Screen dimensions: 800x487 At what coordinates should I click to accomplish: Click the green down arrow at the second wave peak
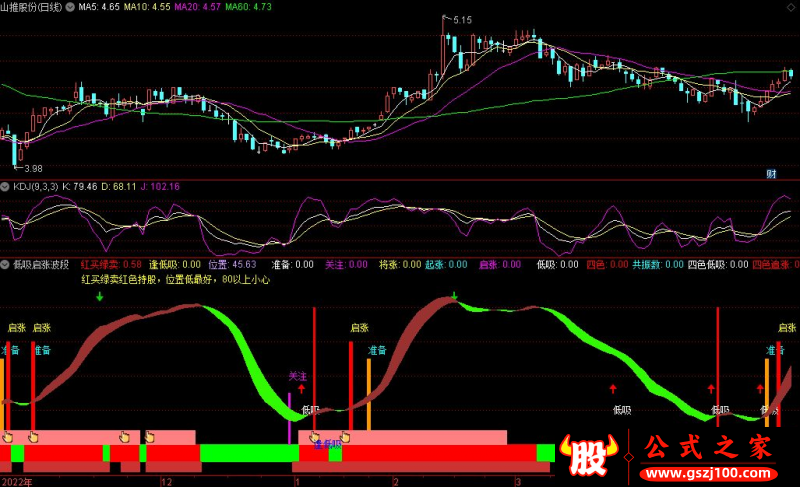[x=454, y=295]
